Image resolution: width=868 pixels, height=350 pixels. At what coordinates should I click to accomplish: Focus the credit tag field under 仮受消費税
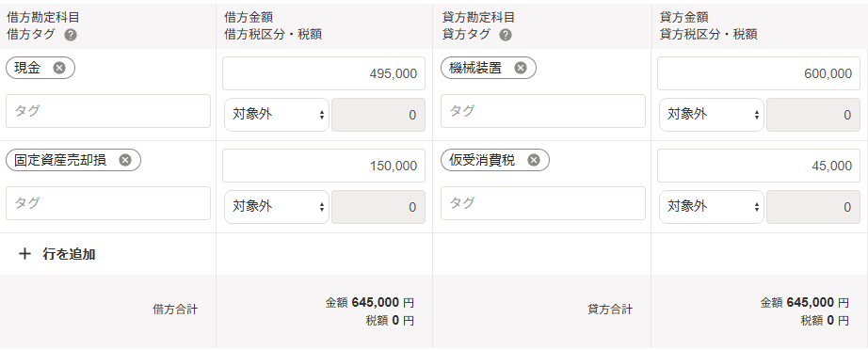coord(543,203)
